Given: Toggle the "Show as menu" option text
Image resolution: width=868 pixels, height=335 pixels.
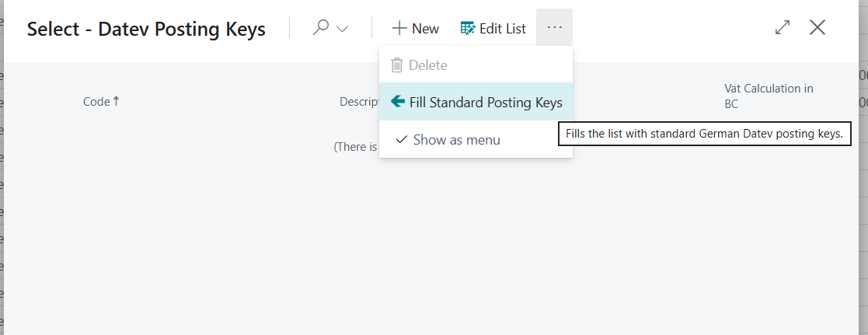Looking at the screenshot, I should (457, 140).
